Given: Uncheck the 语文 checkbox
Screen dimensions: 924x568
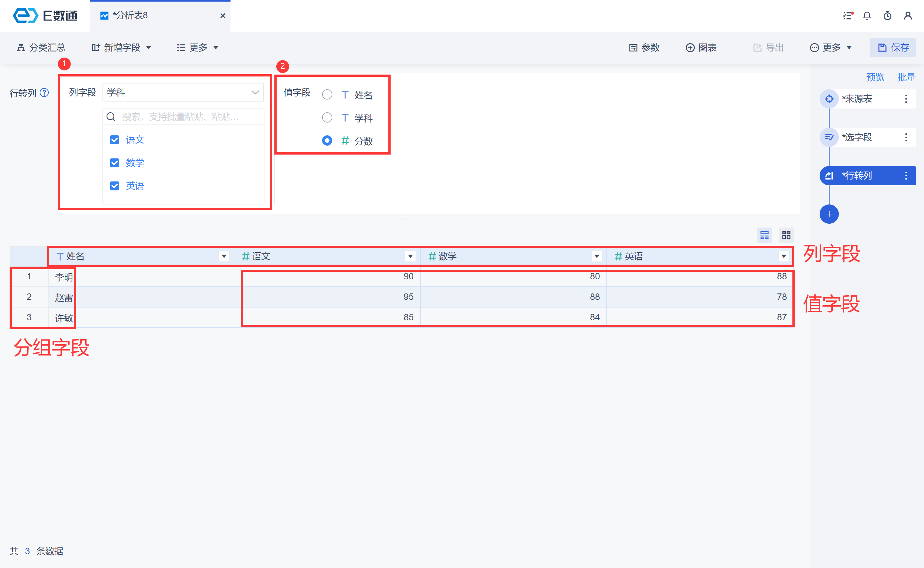Looking at the screenshot, I should click(x=115, y=140).
